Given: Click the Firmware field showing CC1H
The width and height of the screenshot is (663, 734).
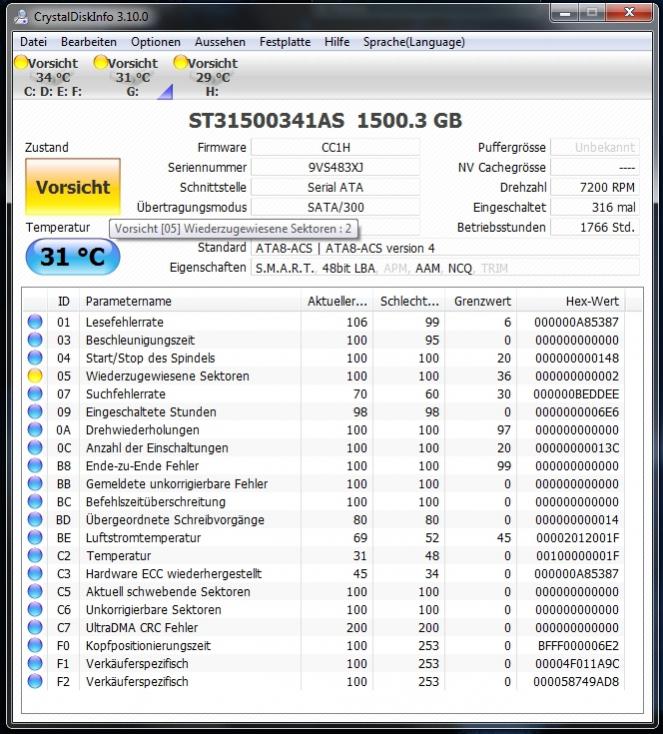Looking at the screenshot, I should click(335, 147).
